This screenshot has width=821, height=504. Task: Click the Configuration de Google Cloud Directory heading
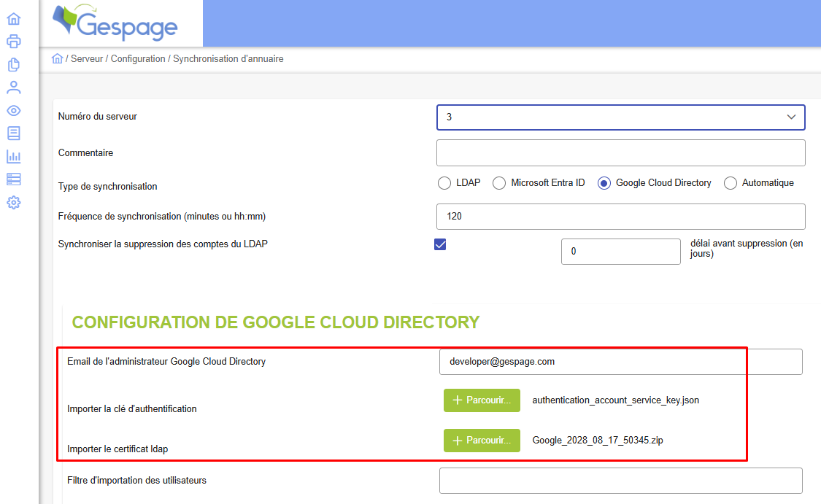point(275,322)
